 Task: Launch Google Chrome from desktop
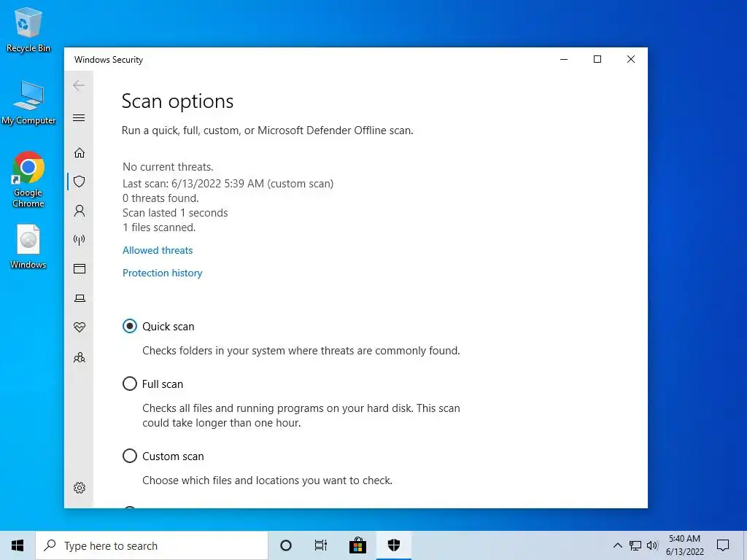tap(28, 179)
